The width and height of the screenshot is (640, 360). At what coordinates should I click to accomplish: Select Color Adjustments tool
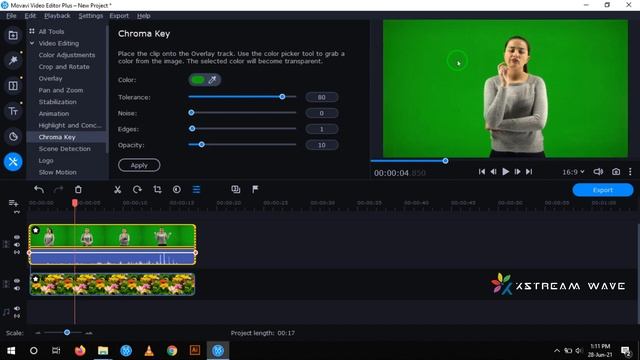point(67,55)
